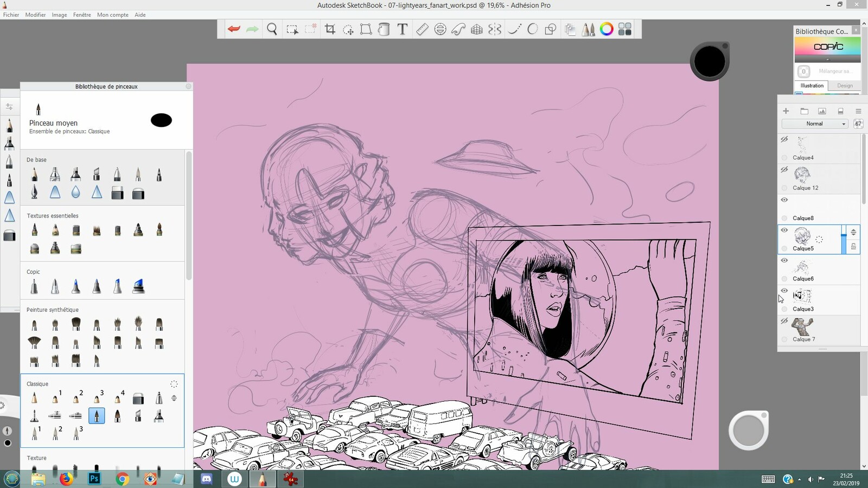Select the rectangular Selection tool

pos(292,29)
